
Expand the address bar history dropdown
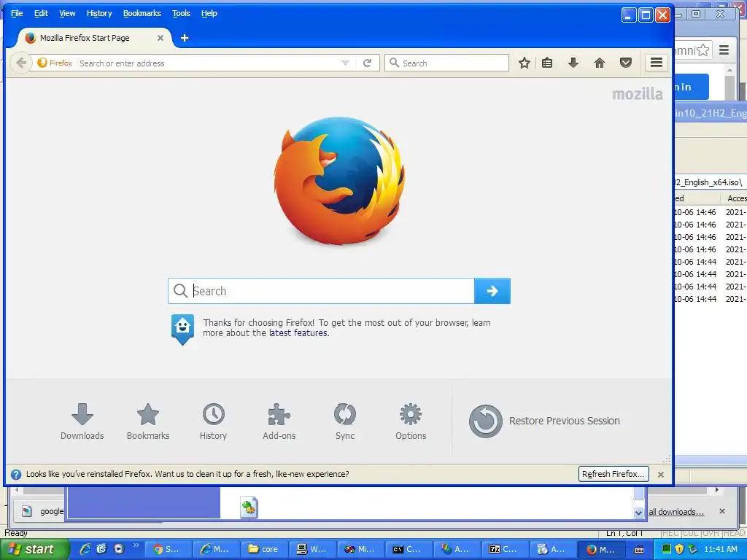(x=345, y=63)
